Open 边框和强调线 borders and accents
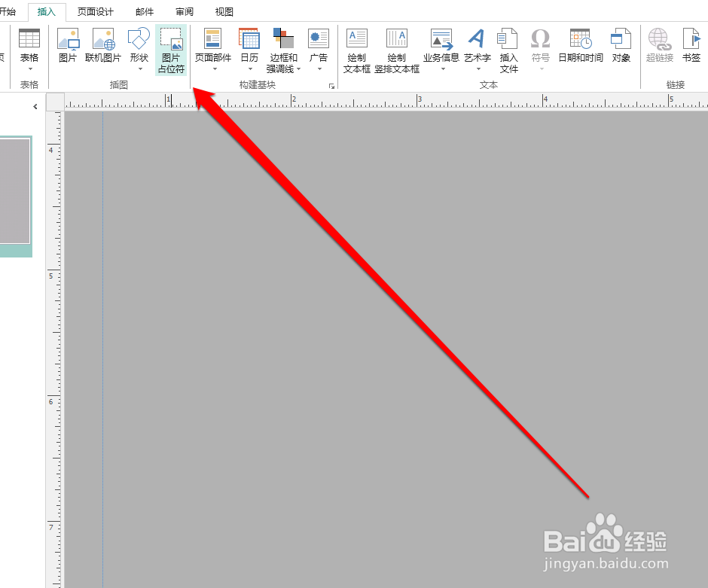708x588 pixels. coord(283,39)
